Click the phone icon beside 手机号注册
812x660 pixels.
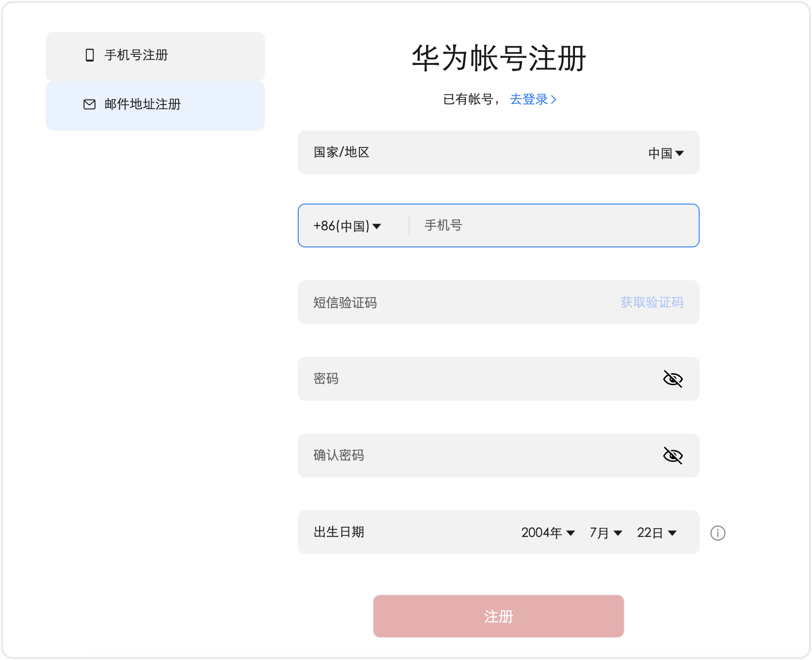tap(89, 56)
